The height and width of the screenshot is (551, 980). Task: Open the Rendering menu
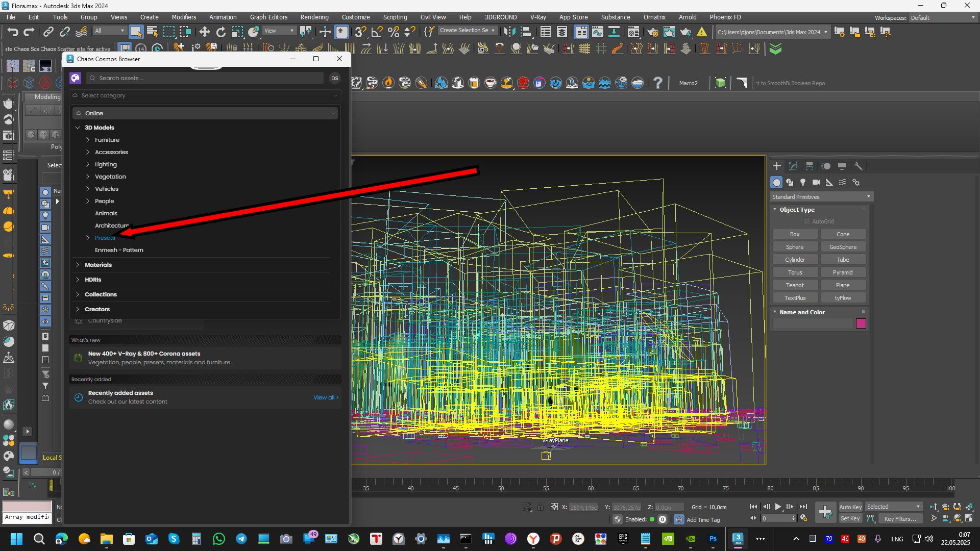tap(314, 17)
